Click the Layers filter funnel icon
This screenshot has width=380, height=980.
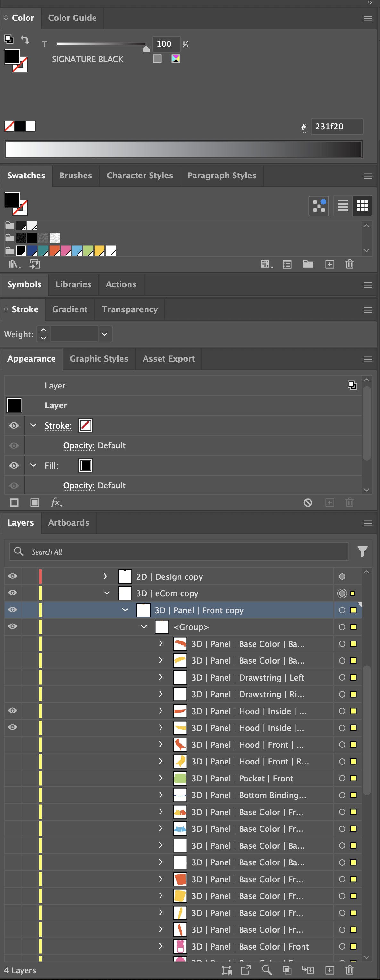[362, 551]
